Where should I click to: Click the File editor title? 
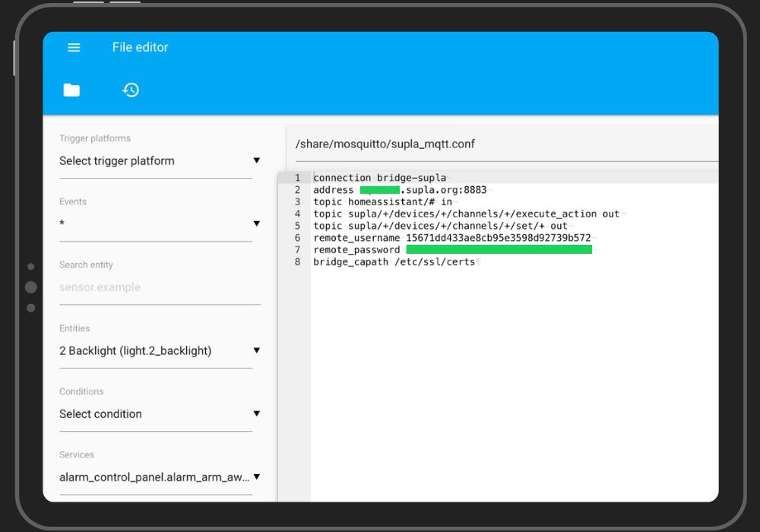(139, 47)
